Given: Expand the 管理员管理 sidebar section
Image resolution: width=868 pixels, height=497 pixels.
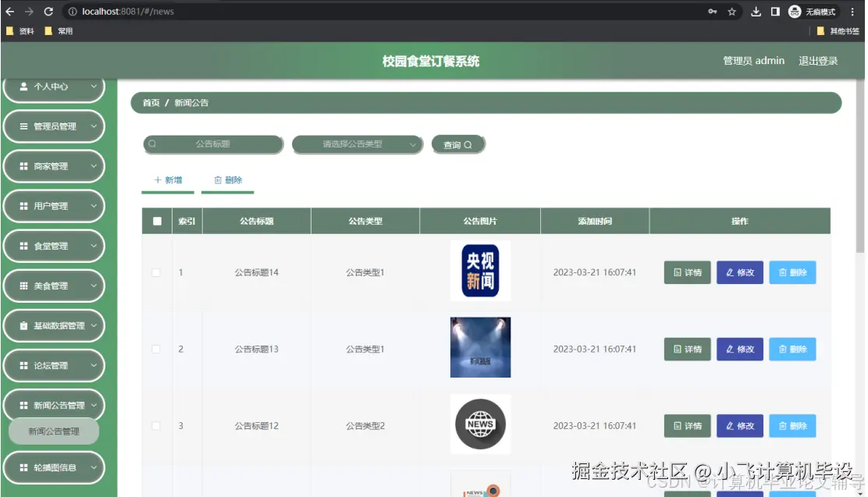Looking at the screenshot, I should coord(54,126).
